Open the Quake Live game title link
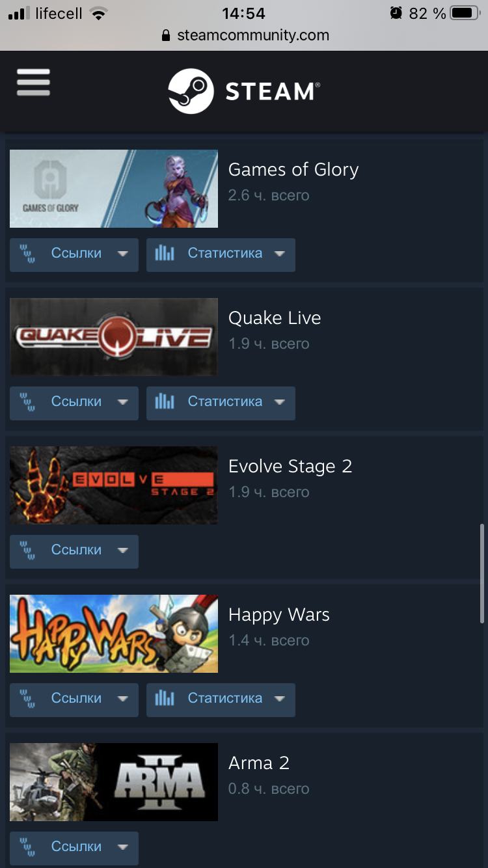 [275, 318]
